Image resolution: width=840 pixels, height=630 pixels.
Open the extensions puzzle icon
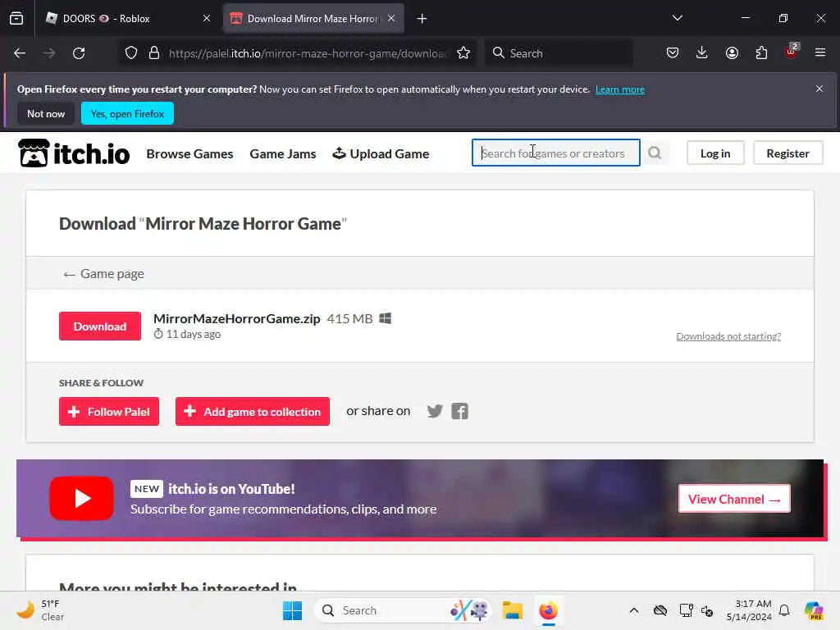point(761,52)
